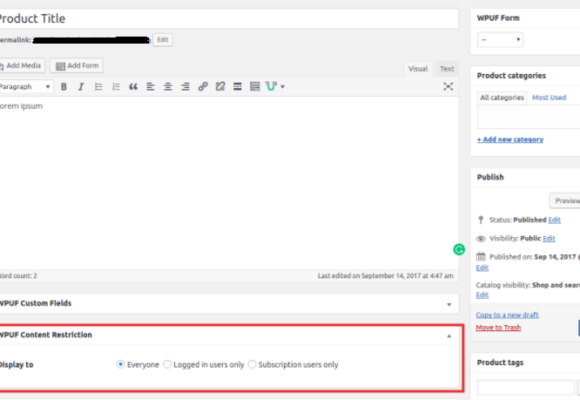
Task: Edit the Published status
Action: (554, 220)
